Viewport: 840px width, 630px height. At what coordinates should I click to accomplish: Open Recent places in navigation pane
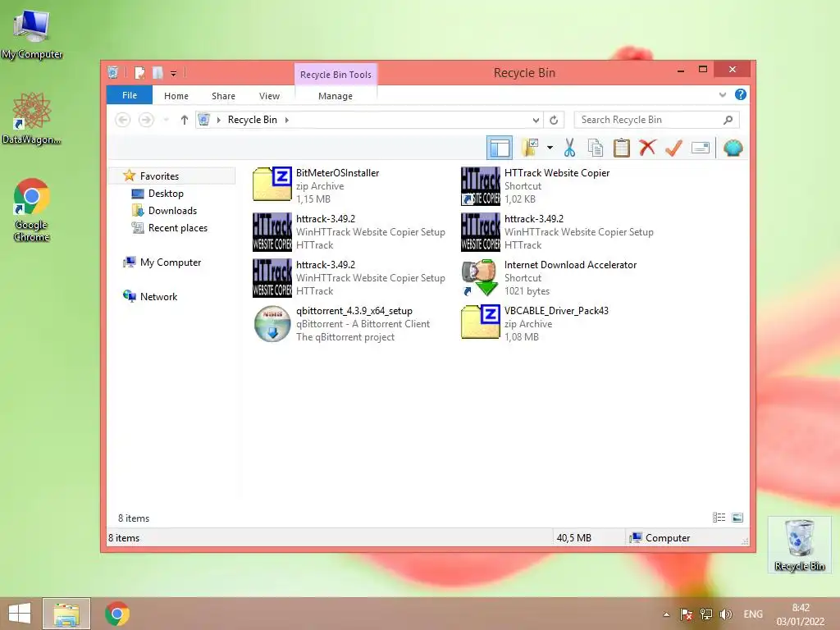tap(178, 228)
